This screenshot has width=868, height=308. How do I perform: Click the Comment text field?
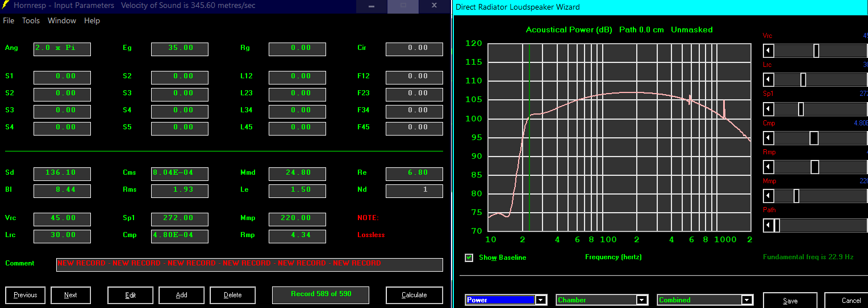point(249,264)
